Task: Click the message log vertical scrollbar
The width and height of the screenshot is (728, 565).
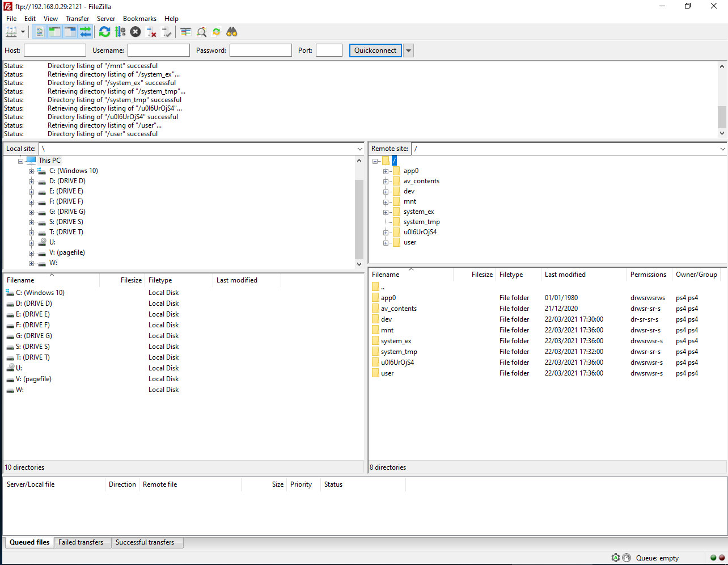Action: tap(722, 99)
